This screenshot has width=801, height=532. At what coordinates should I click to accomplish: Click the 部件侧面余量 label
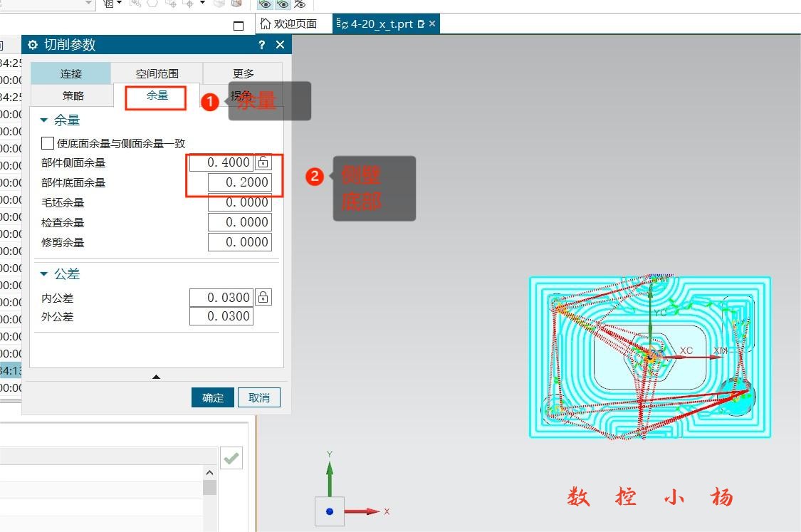(x=73, y=163)
